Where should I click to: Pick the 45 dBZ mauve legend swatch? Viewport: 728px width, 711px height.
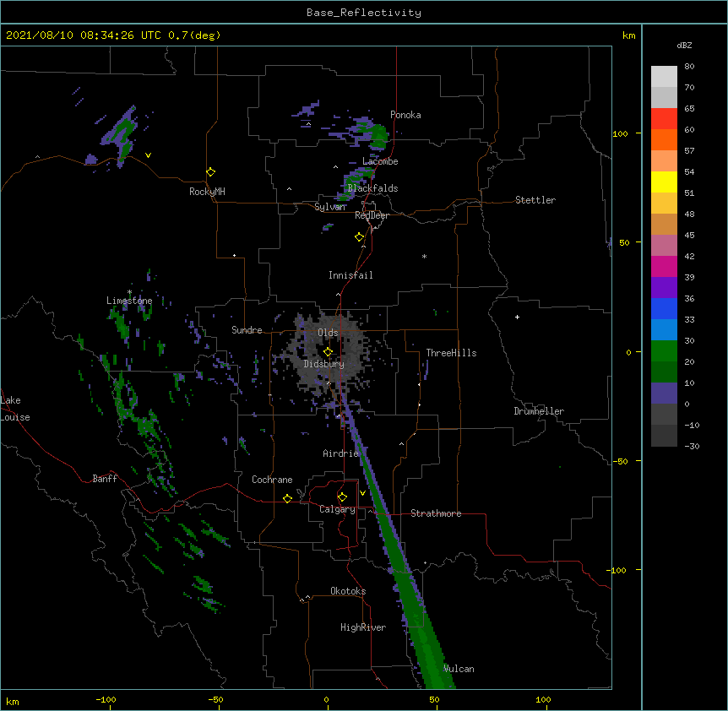point(664,245)
